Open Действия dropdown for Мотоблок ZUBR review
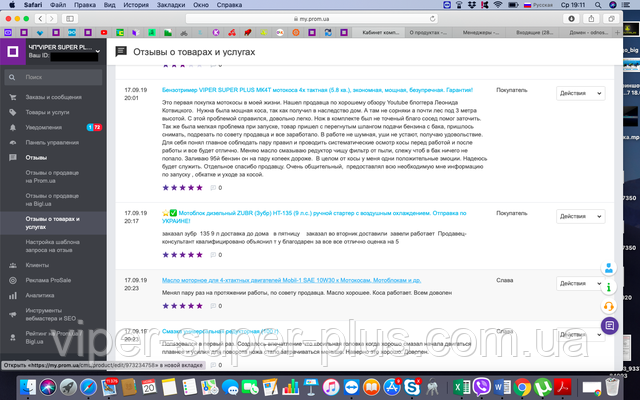The height and width of the screenshot is (400, 640). pyautogui.click(x=580, y=216)
